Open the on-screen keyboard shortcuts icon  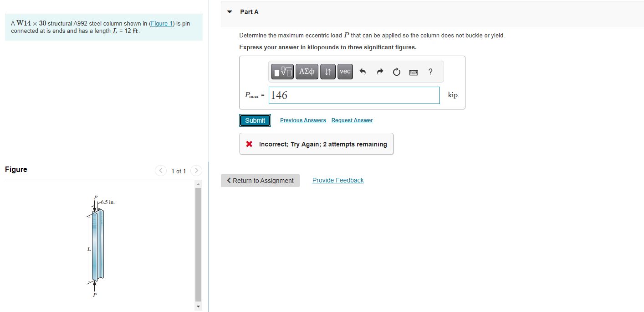(x=413, y=72)
